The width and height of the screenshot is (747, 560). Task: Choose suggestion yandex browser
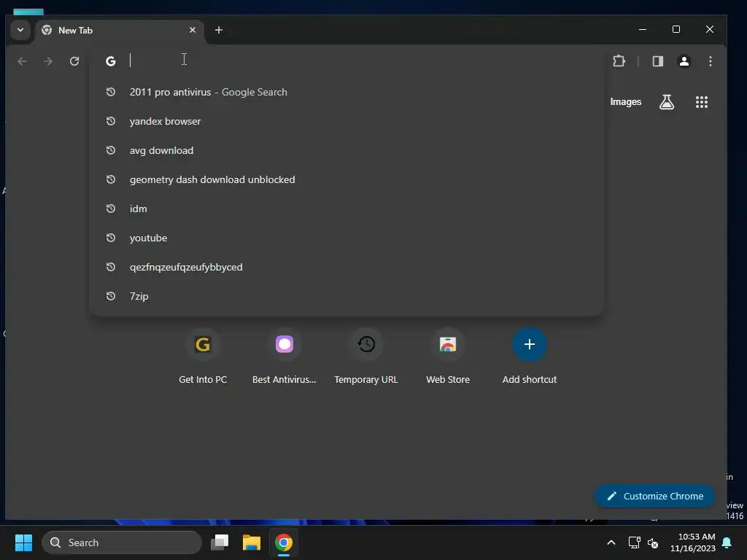point(347,121)
